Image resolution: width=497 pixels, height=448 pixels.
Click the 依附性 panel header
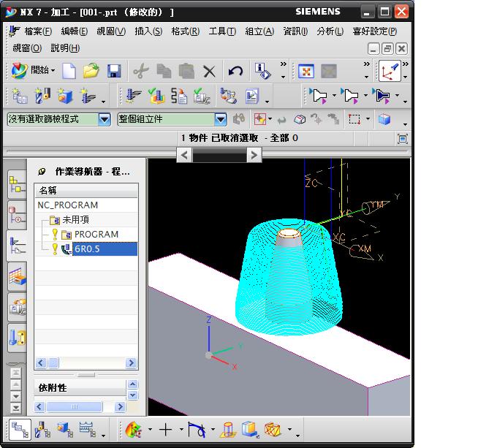(x=80, y=387)
